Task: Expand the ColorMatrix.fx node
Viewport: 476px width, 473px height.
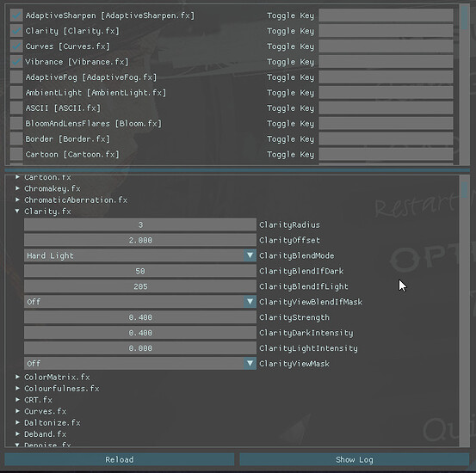Action: tap(17, 377)
